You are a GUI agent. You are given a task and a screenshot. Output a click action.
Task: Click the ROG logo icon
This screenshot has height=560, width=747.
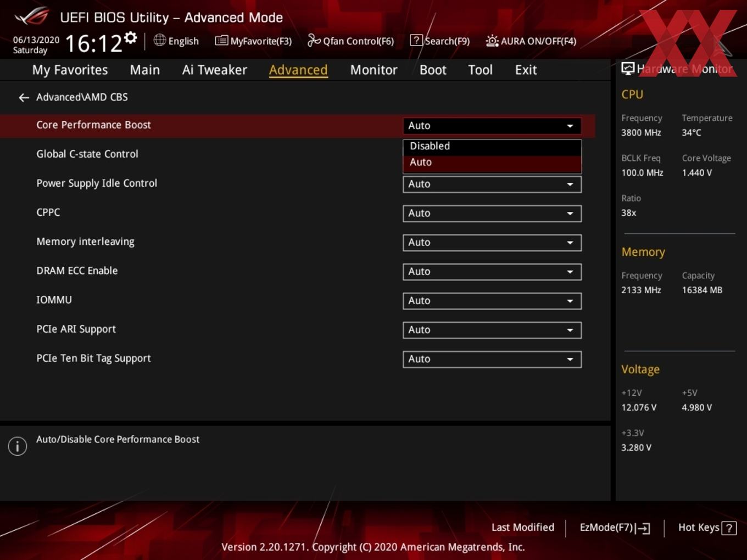pyautogui.click(x=31, y=16)
